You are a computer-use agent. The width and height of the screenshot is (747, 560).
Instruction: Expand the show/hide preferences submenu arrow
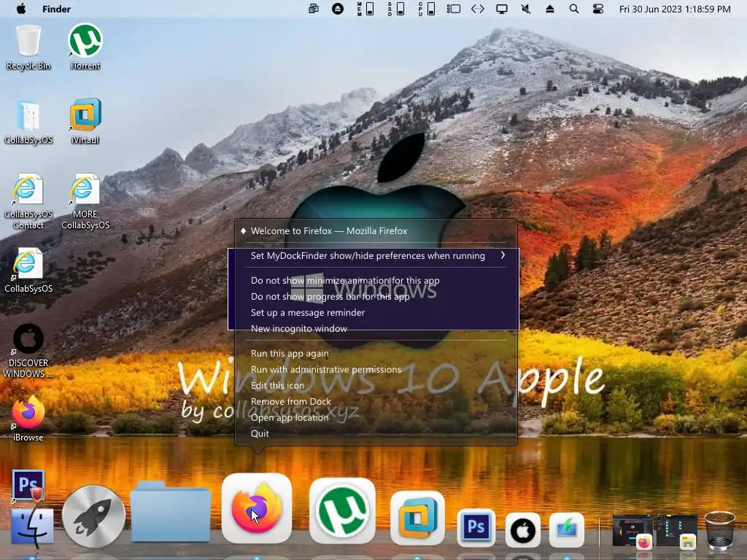[x=503, y=255]
